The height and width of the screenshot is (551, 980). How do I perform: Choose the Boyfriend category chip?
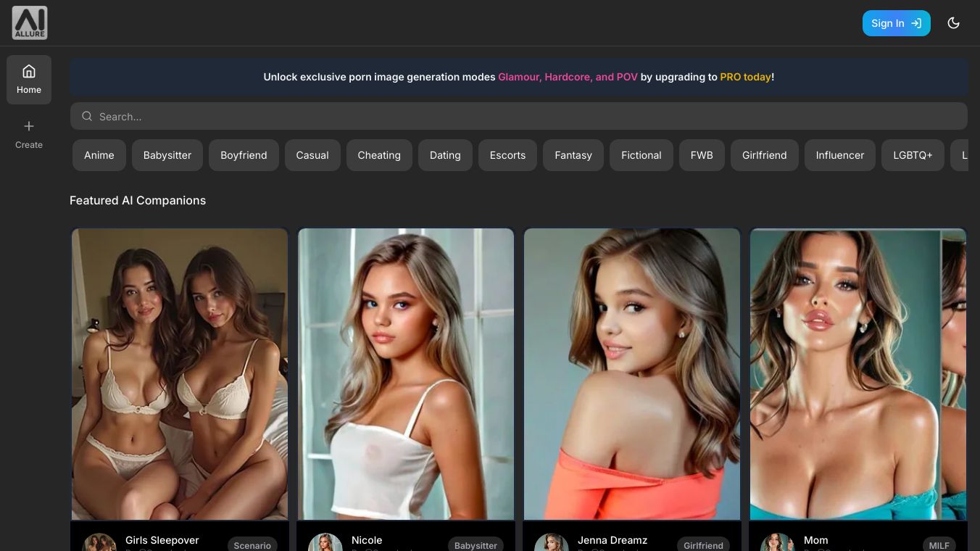244,155
